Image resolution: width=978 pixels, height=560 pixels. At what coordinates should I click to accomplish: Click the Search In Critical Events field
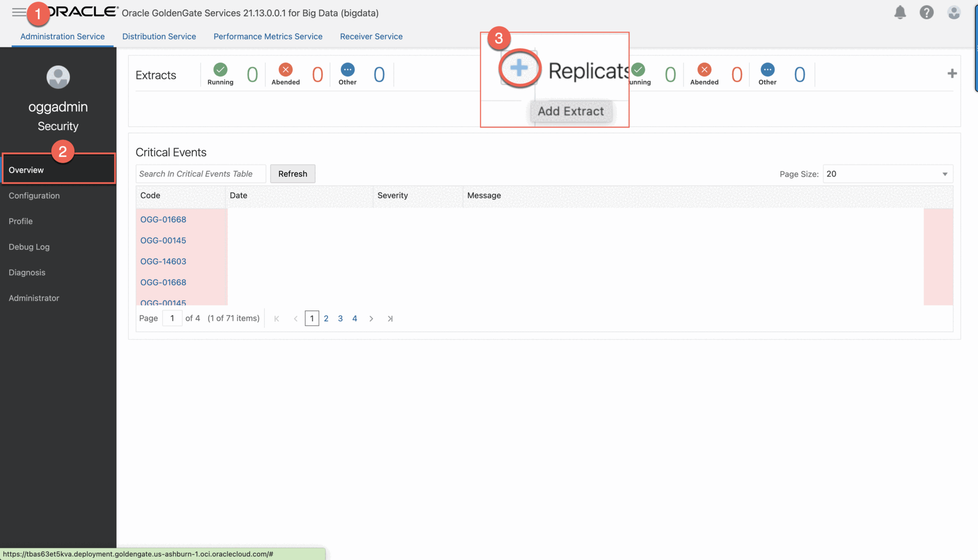pyautogui.click(x=200, y=174)
